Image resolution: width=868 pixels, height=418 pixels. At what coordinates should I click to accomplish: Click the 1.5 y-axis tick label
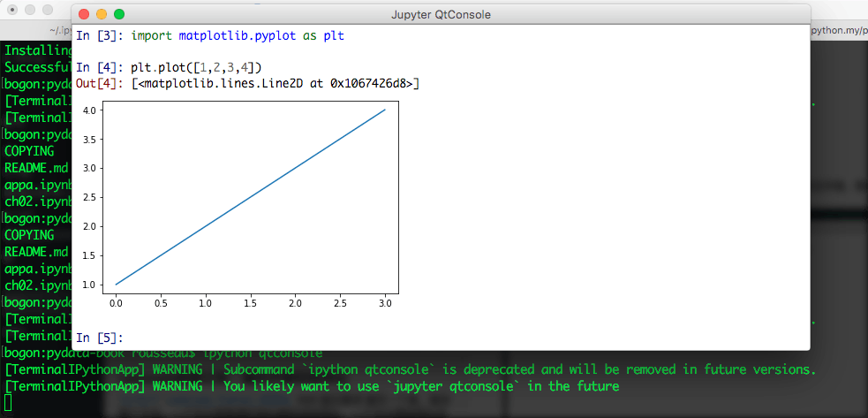(91, 255)
